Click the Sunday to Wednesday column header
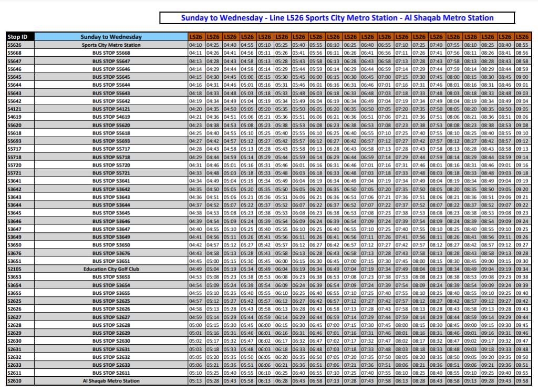Image resolution: width=538 pixels, height=392 pixels. tap(111, 37)
